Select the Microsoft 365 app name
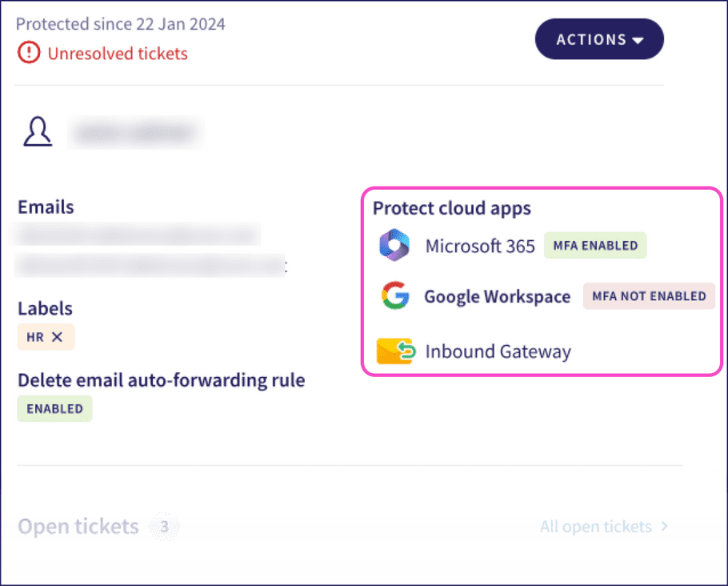 point(480,246)
